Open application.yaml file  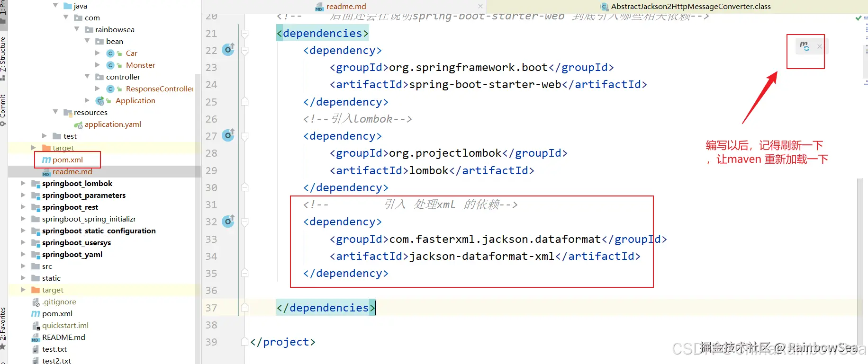click(x=113, y=124)
